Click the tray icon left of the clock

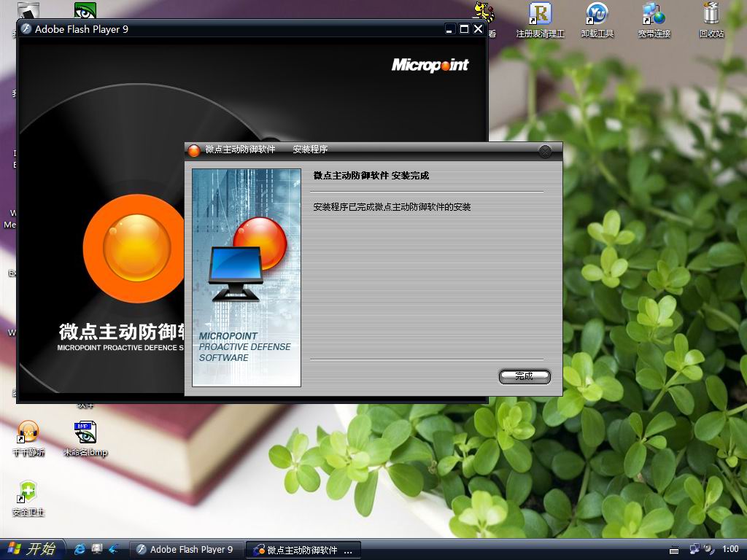point(709,549)
